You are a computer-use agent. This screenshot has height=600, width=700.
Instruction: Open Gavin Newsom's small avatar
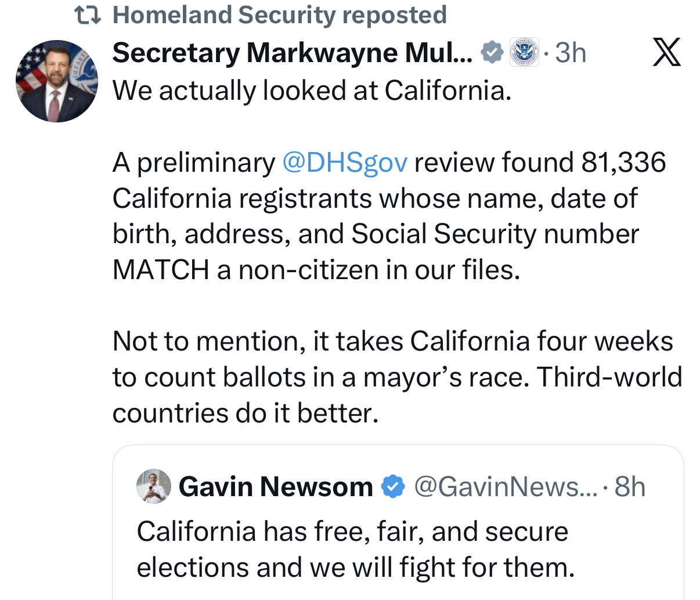pyautogui.click(x=154, y=486)
